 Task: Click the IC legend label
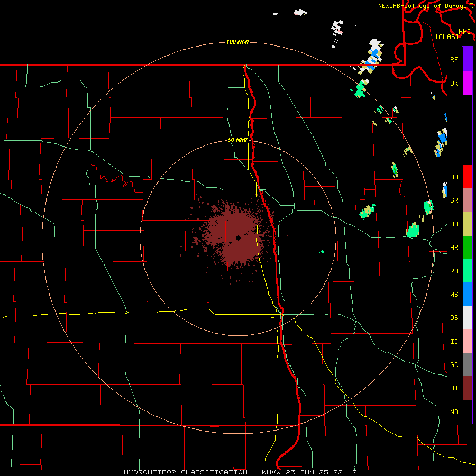(x=454, y=342)
